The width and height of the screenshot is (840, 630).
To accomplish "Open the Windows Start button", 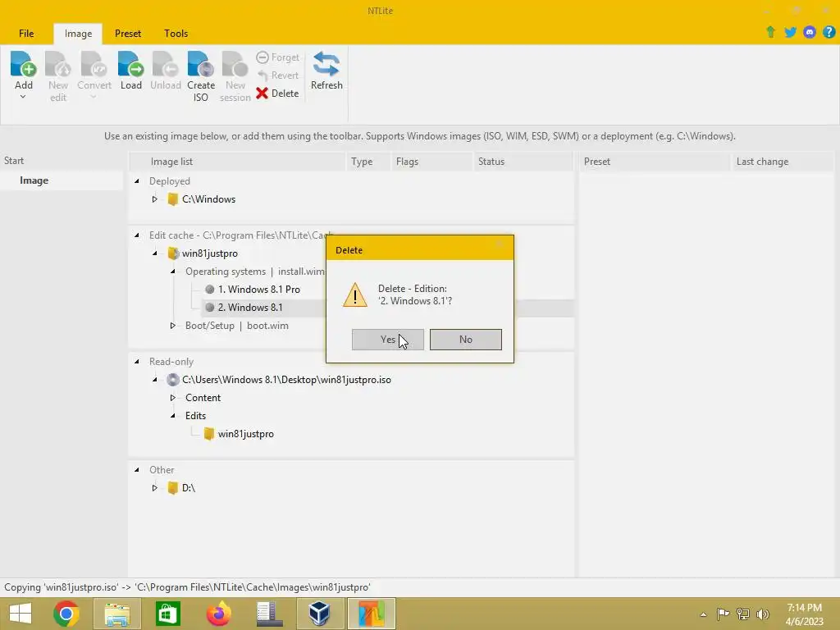I will click(x=21, y=614).
